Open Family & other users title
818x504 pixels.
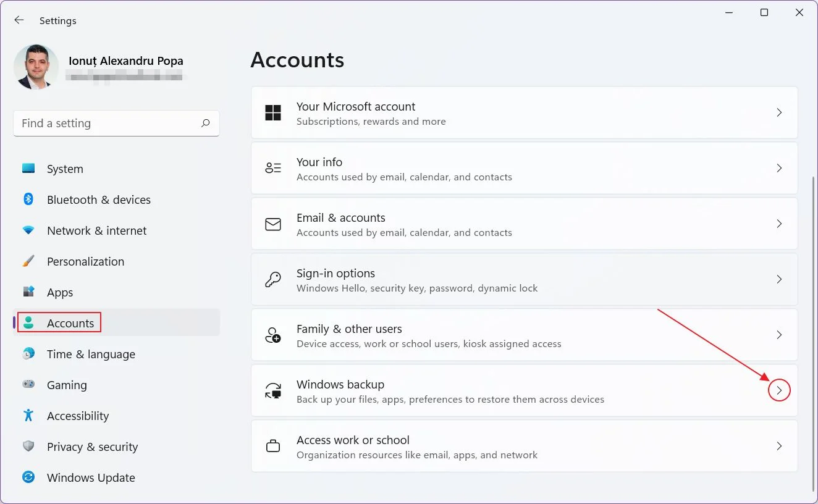click(349, 329)
